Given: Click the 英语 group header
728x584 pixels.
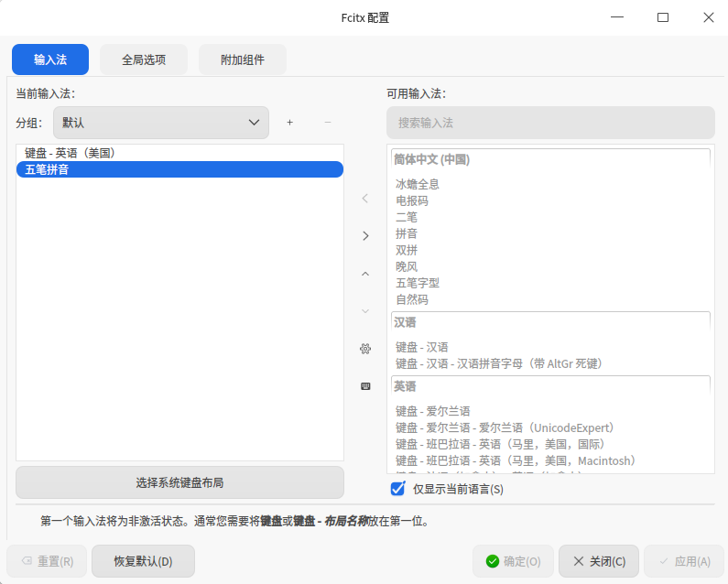Looking at the screenshot, I should [550, 386].
